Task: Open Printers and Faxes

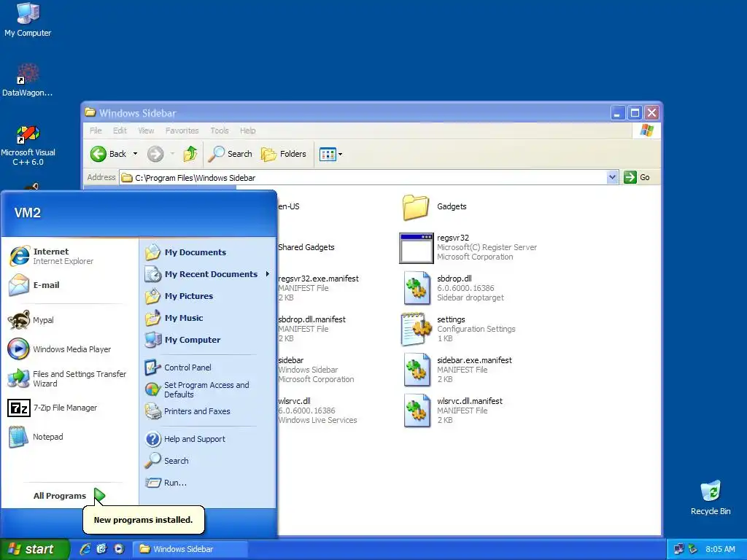Action: (207, 411)
